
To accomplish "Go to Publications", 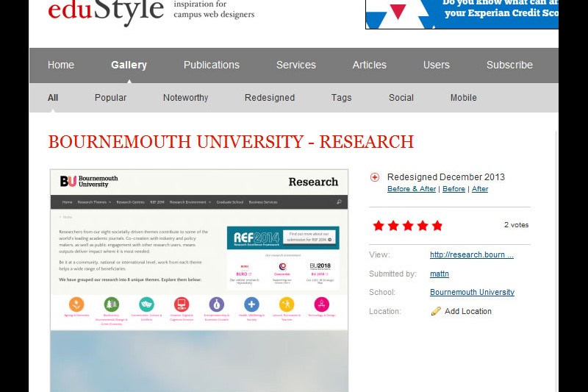I will [x=212, y=65].
